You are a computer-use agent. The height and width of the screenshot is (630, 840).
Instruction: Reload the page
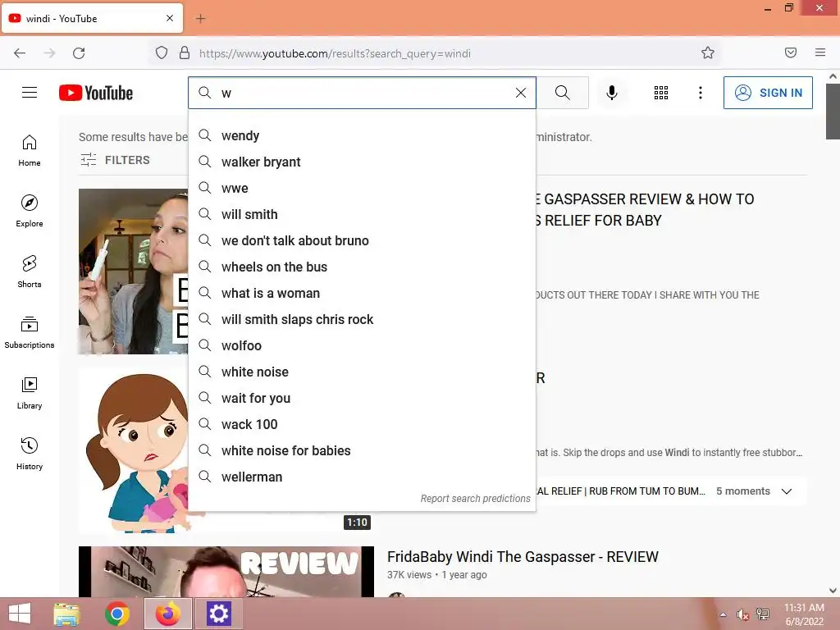[79, 53]
